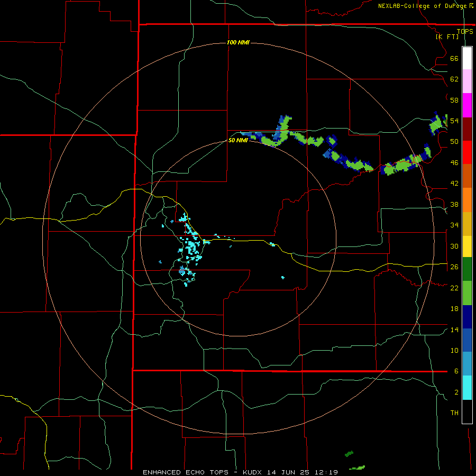Click the legend value 62

tap(454, 79)
